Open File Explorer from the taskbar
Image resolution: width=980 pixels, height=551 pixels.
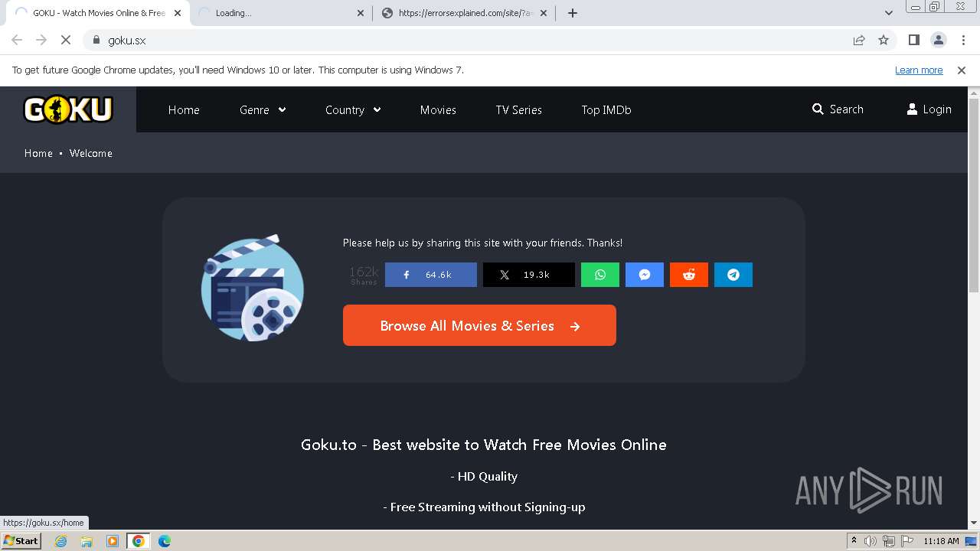click(87, 541)
